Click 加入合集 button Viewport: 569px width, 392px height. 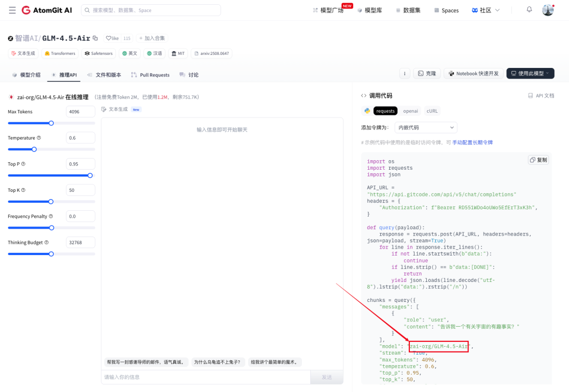tap(152, 38)
